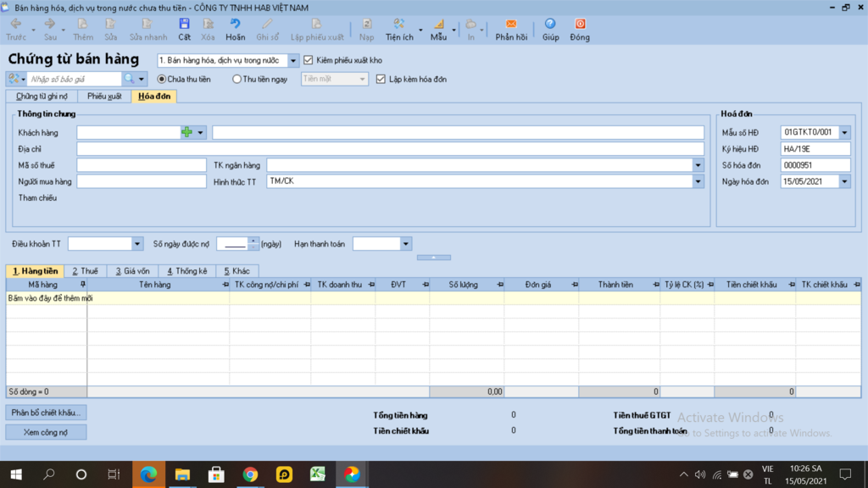
Task: Pin the Mã hàng column
Action: pos(82,285)
